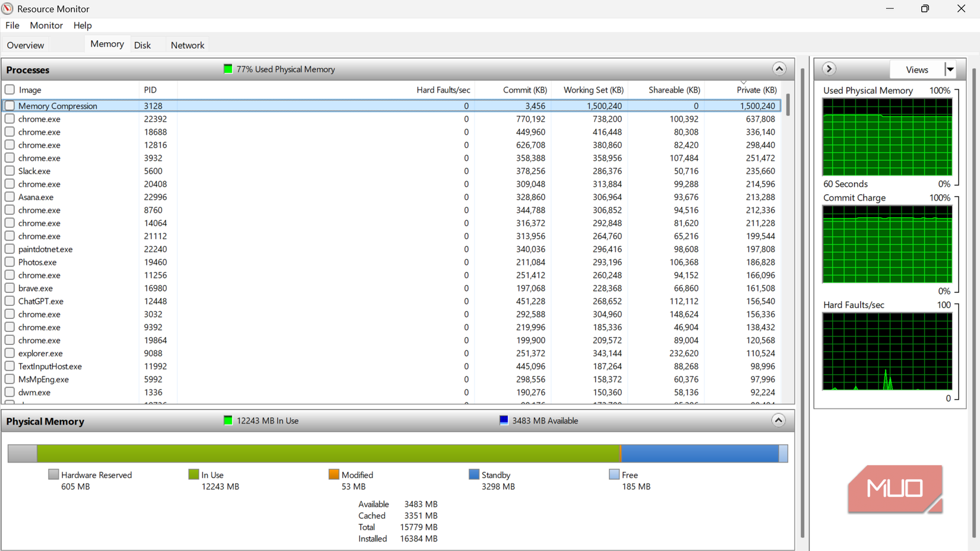The width and height of the screenshot is (980, 551).
Task: Collapse the Physical Memory section
Action: [x=778, y=420]
